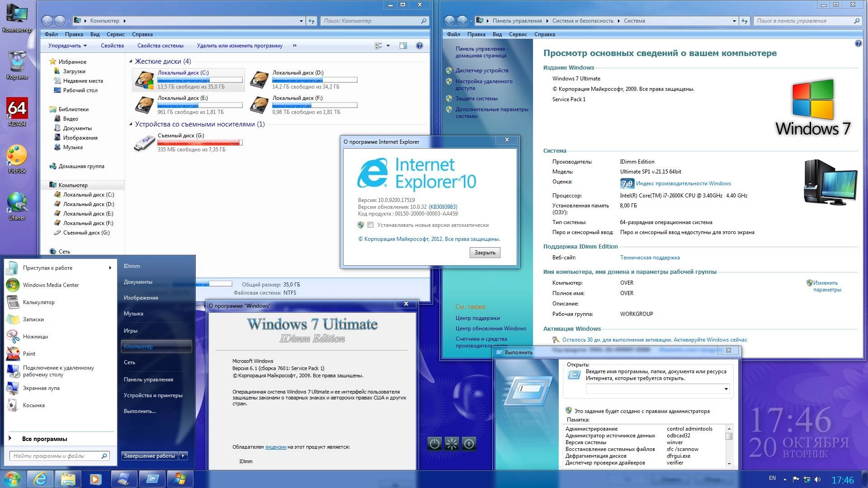Select Домашняя группа in navigation pane
868x488 pixels.
(x=81, y=166)
